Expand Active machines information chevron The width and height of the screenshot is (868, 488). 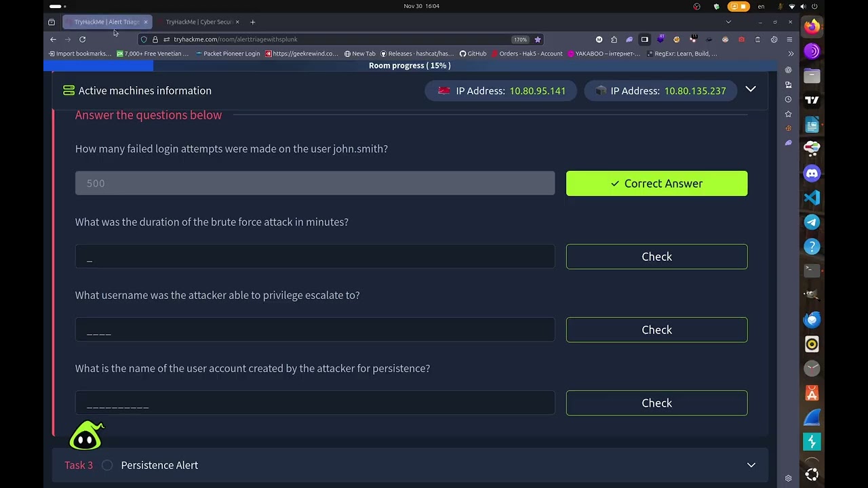[751, 89]
